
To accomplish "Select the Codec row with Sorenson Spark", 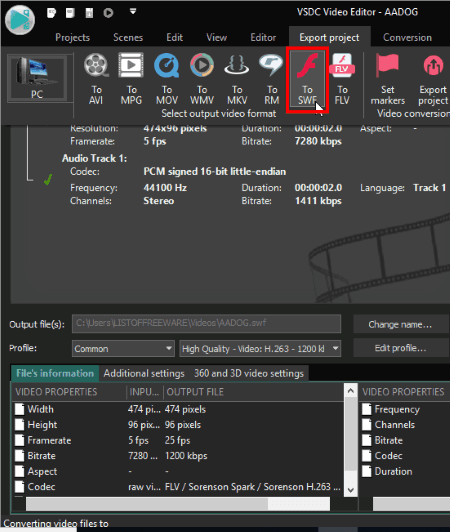I will click(179, 487).
